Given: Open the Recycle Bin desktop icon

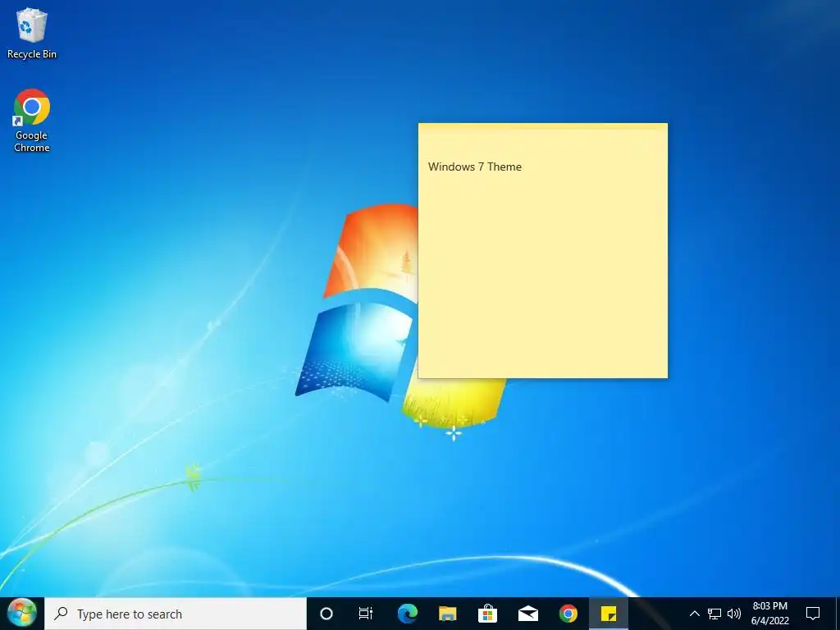Looking at the screenshot, I should [32, 33].
